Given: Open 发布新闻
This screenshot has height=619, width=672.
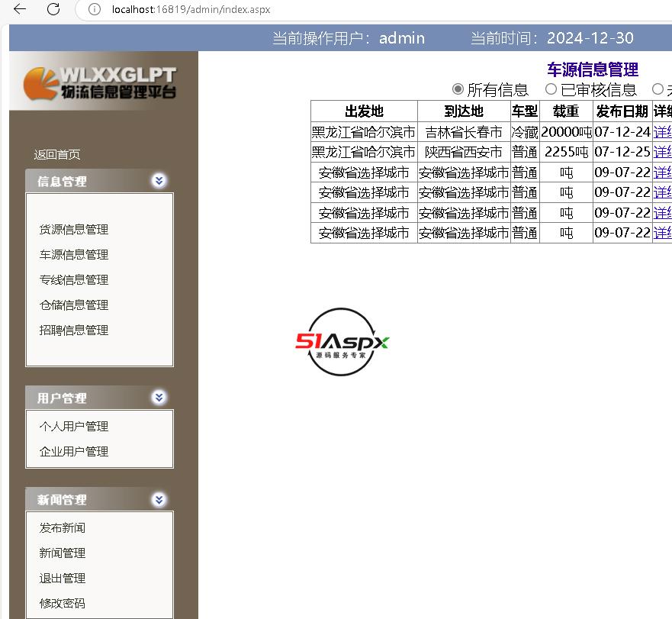Looking at the screenshot, I should (x=62, y=528).
